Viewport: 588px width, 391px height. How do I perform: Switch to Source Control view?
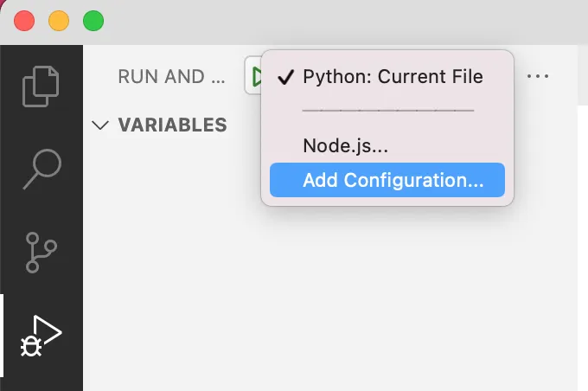point(42,251)
